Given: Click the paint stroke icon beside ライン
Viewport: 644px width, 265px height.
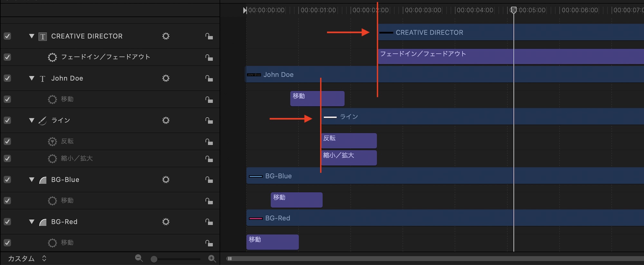Looking at the screenshot, I should tap(43, 121).
